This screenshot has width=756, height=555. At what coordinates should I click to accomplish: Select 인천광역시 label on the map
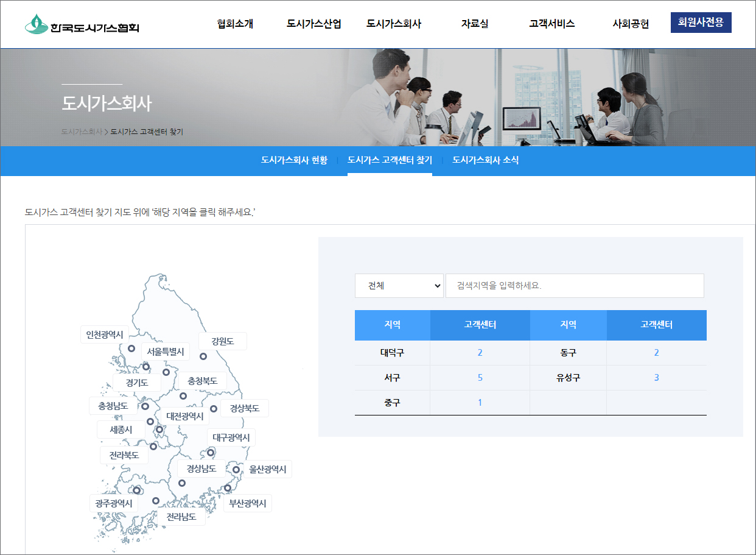tap(105, 334)
